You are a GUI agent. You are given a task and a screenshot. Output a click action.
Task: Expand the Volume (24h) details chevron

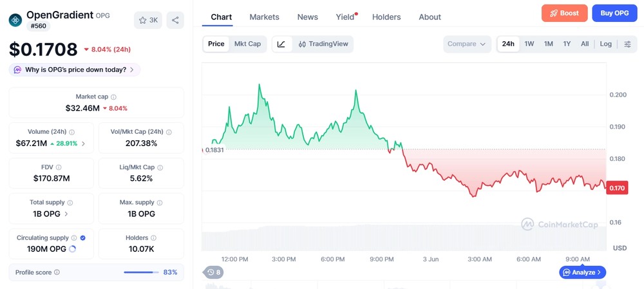[x=83, y=144]
